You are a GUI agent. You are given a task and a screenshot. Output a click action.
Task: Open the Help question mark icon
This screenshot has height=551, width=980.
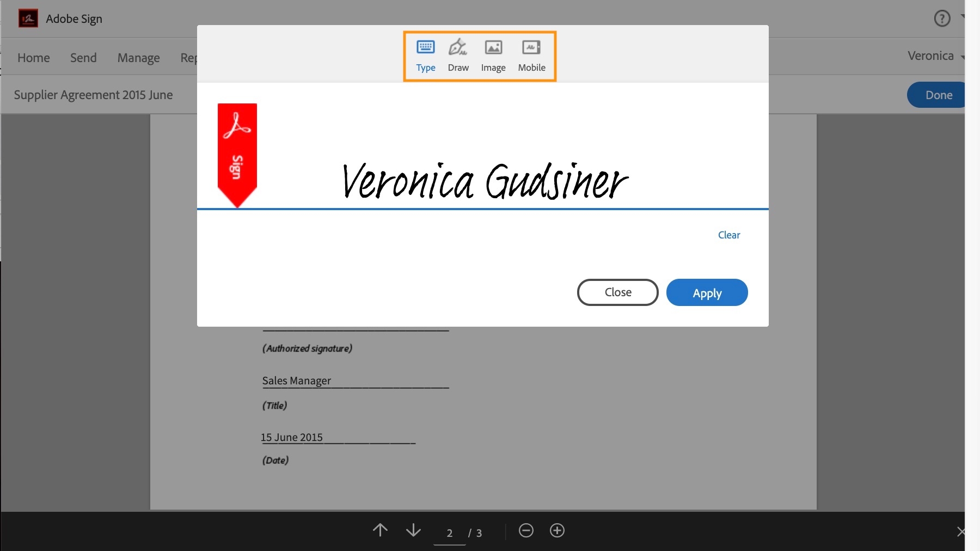(x=942, y=18)
